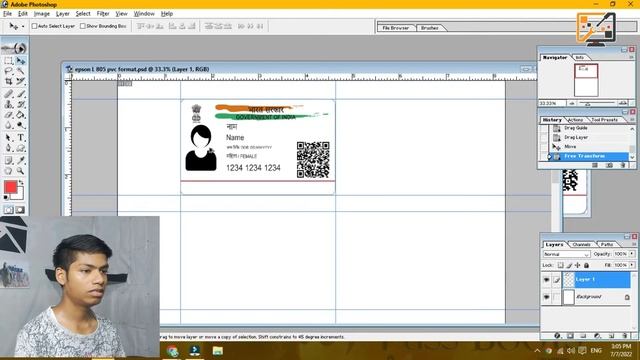Select the Pen tool
This screenshot has width=640, height=360.
8,149
